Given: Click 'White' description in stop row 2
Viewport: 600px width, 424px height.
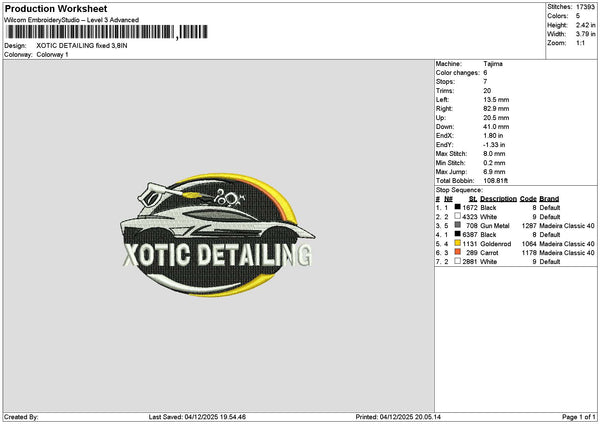Looking at the screenshot, I should (x=489, y=217).
